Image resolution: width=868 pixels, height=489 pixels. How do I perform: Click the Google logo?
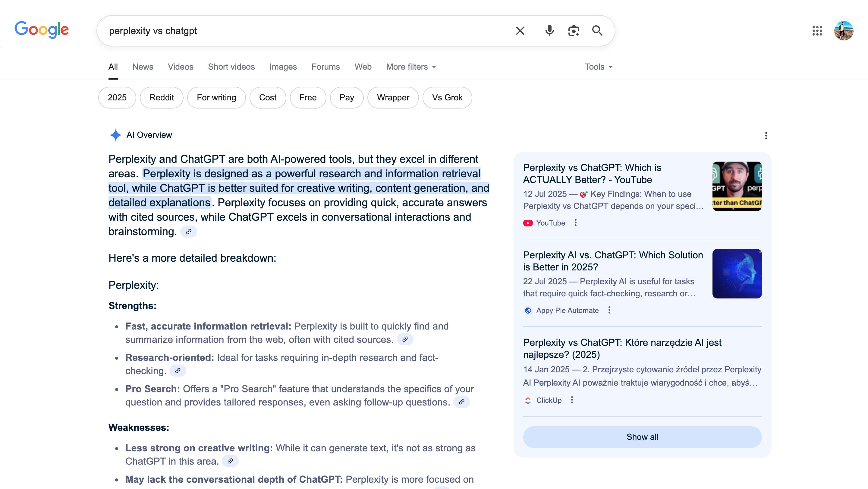coord(42,30)
